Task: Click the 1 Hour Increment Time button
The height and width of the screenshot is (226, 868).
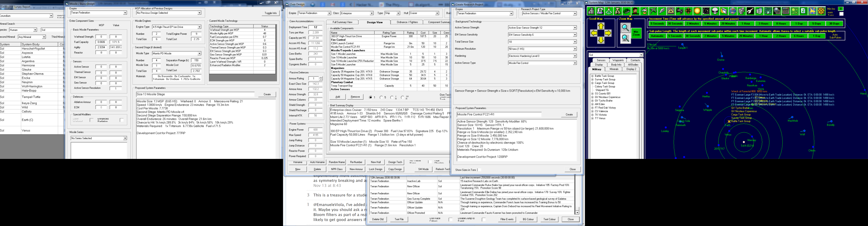Action: coord(746,24)
